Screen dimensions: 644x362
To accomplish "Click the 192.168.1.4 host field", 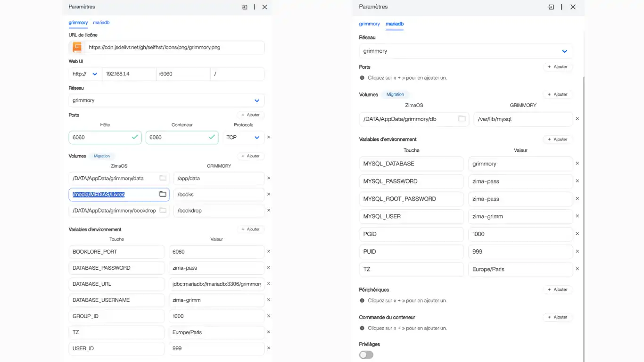I will (x=129, y=74).
